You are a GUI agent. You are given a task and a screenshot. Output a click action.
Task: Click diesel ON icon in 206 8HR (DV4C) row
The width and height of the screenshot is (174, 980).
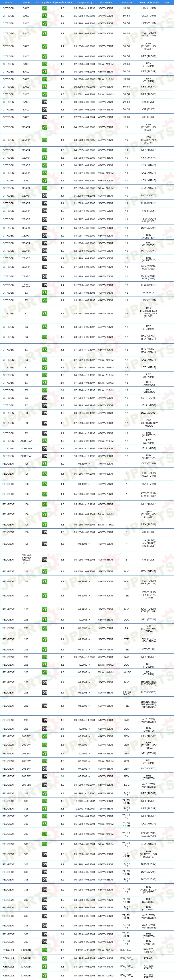45,706
